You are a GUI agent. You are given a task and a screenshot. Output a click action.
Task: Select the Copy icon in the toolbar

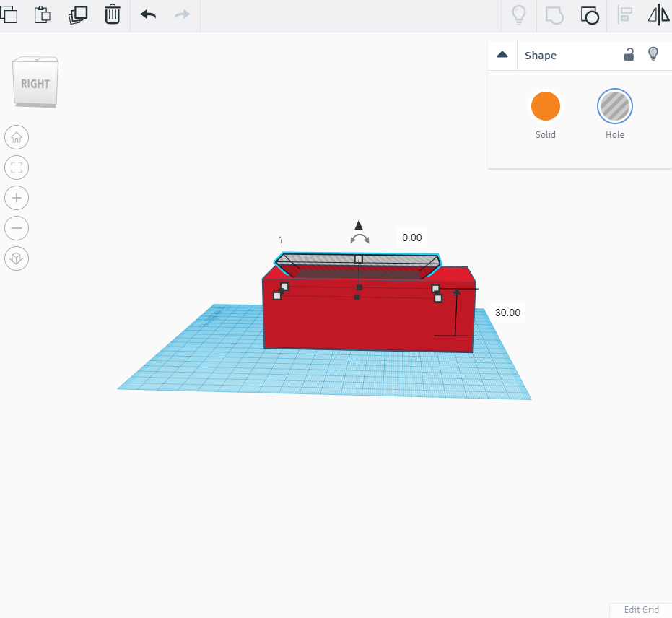click(10, 15)
